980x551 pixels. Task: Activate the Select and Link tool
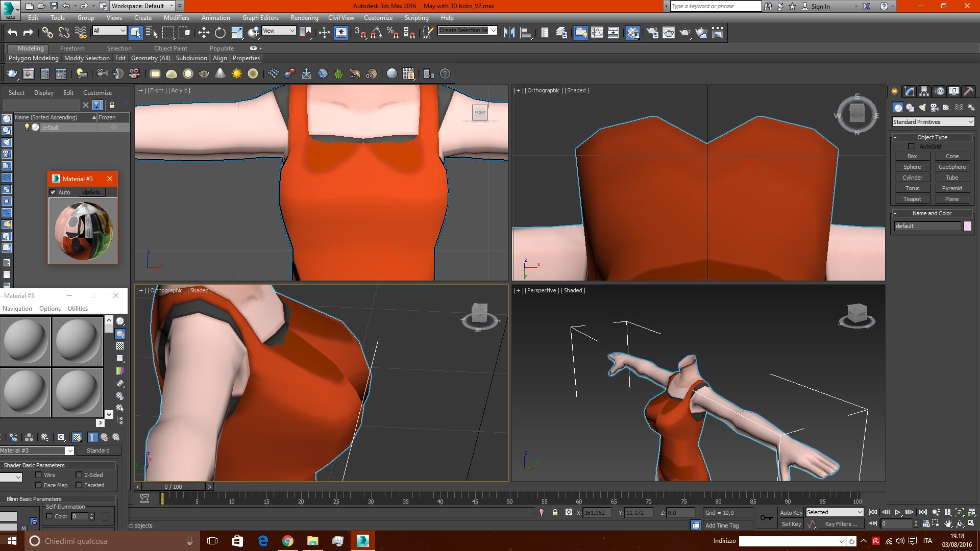[47, 33]
